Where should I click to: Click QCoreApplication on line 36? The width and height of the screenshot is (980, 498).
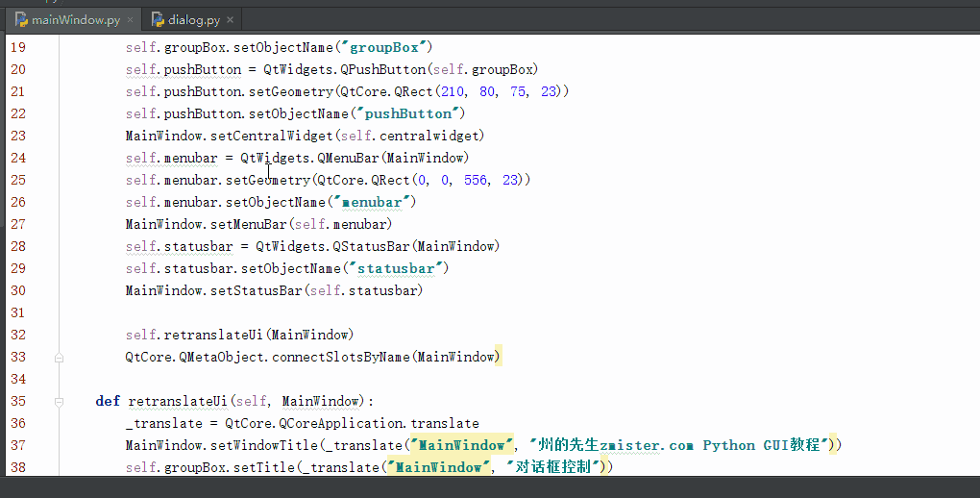(x=341, y=423)
